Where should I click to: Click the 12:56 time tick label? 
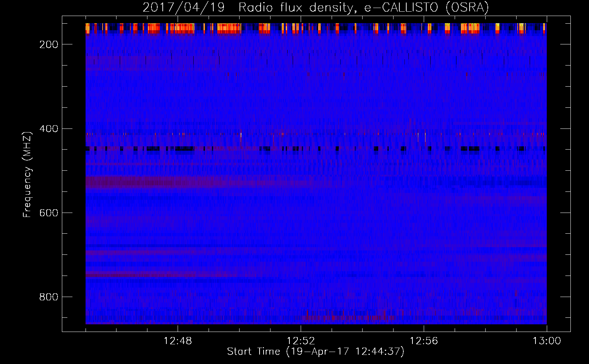point(424,341)
